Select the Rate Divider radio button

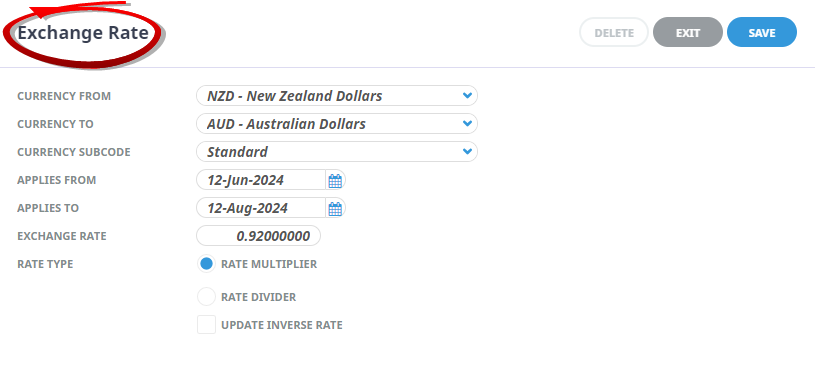pos(206,297)
